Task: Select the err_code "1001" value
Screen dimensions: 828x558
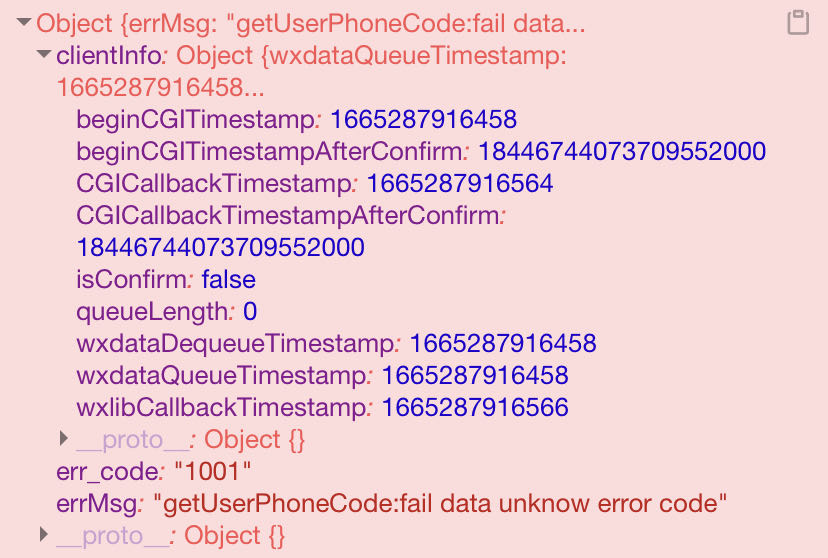Action: (212, 471)
